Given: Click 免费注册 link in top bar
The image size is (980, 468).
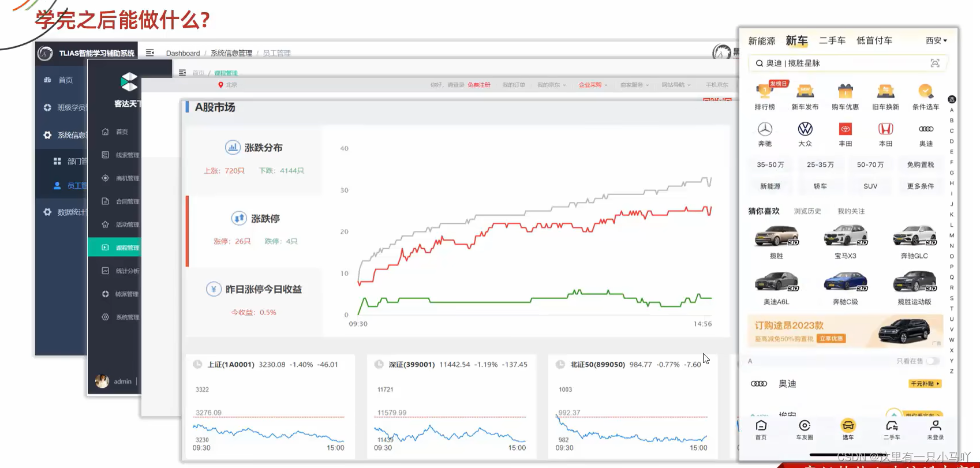Looking at the screenshot, I should (x=479, y=85).
